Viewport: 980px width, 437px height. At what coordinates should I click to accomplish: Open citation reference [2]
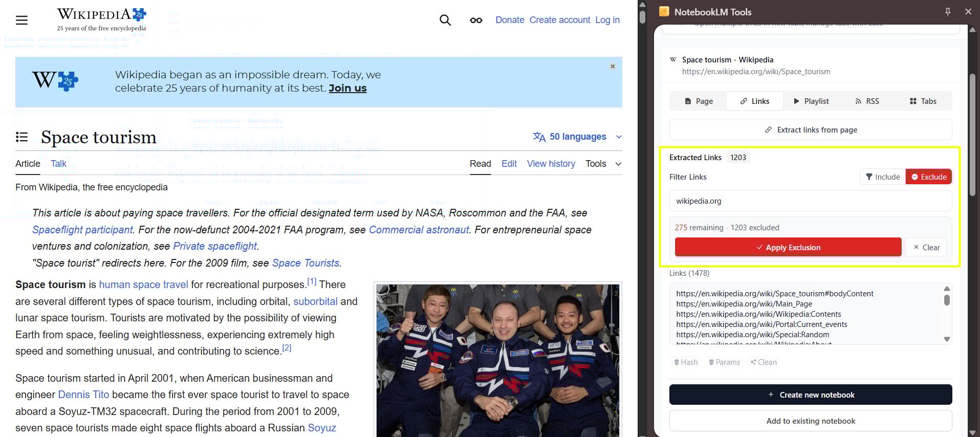coord(287,348)
